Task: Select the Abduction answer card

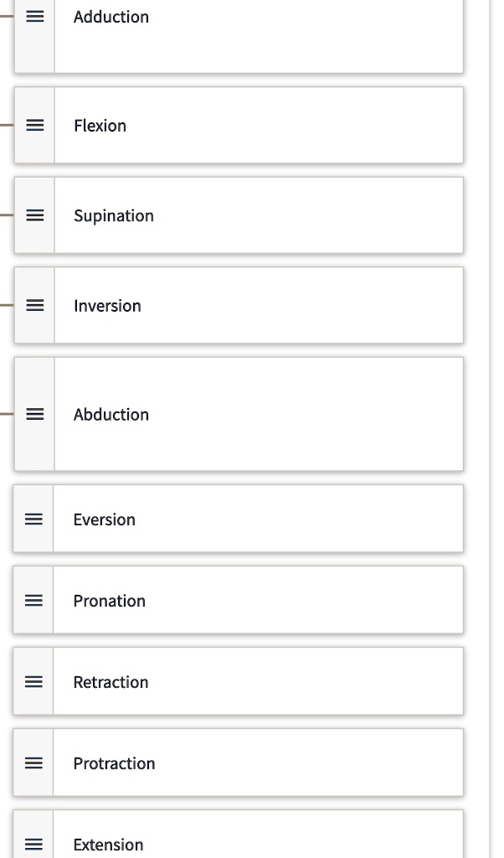Action: [x=251, y=414]
